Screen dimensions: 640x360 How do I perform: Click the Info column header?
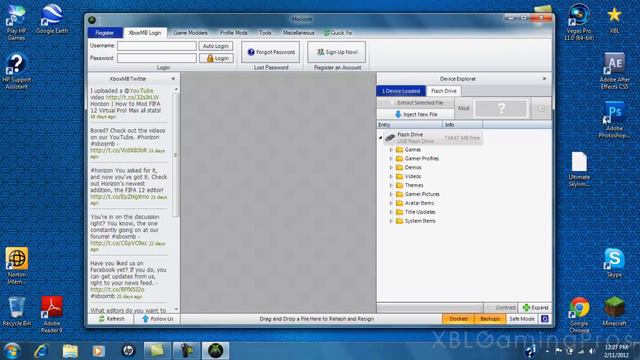tap(462, 124)
